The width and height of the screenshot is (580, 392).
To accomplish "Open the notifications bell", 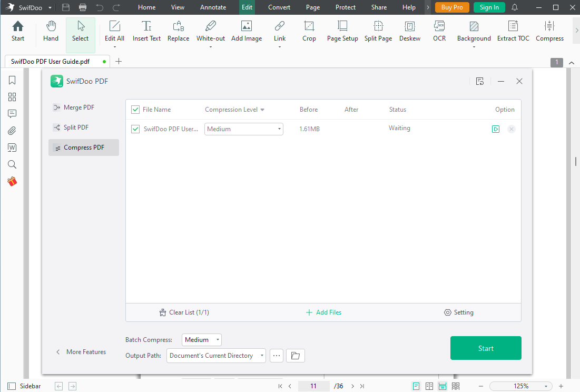I will [515, 7].
